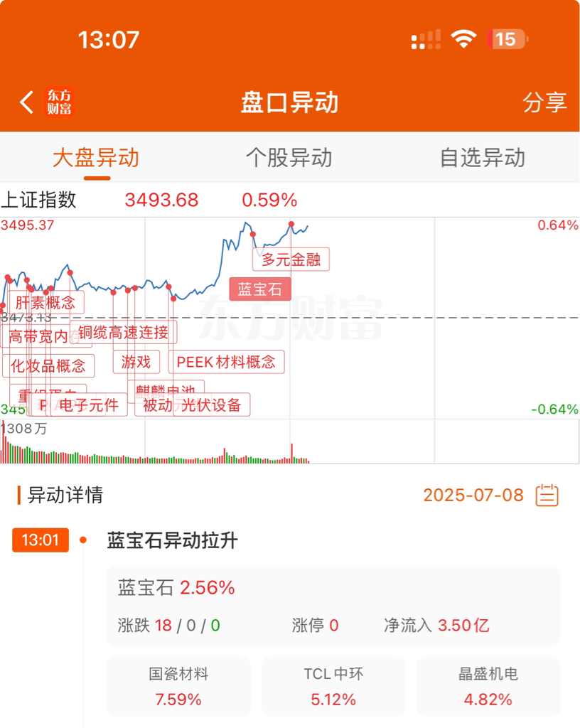
Task: Select the PEEK材料概念 chart label
Action: tap(226, 362)
